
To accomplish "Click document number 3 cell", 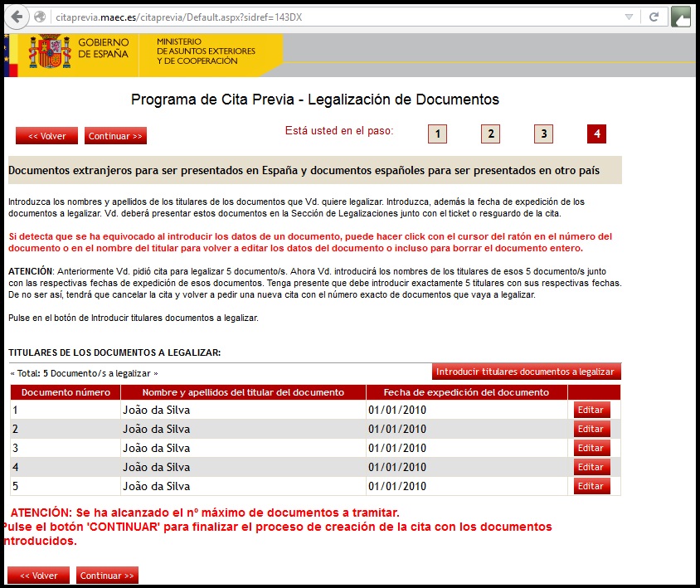I will [66, 448].
